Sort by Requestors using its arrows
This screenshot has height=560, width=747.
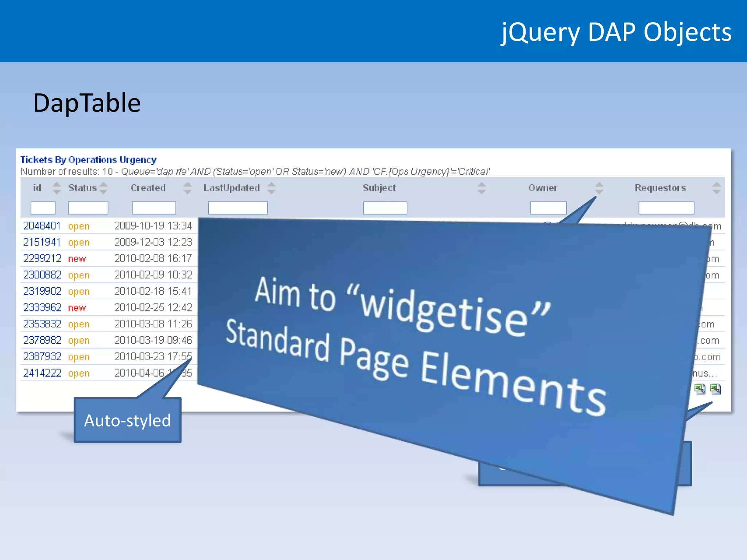[x=716, y=188]
